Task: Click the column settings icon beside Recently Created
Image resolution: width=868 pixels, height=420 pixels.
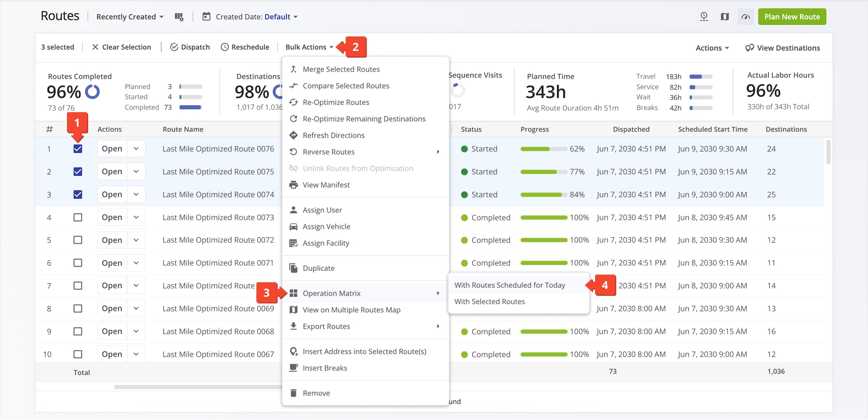Action: click(x=179, y=17)
